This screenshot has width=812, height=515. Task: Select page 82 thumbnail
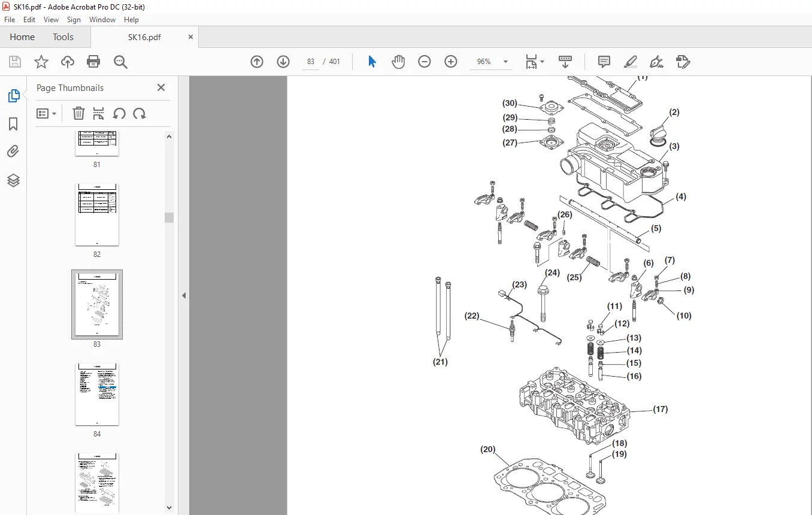[x=97, y=215]
